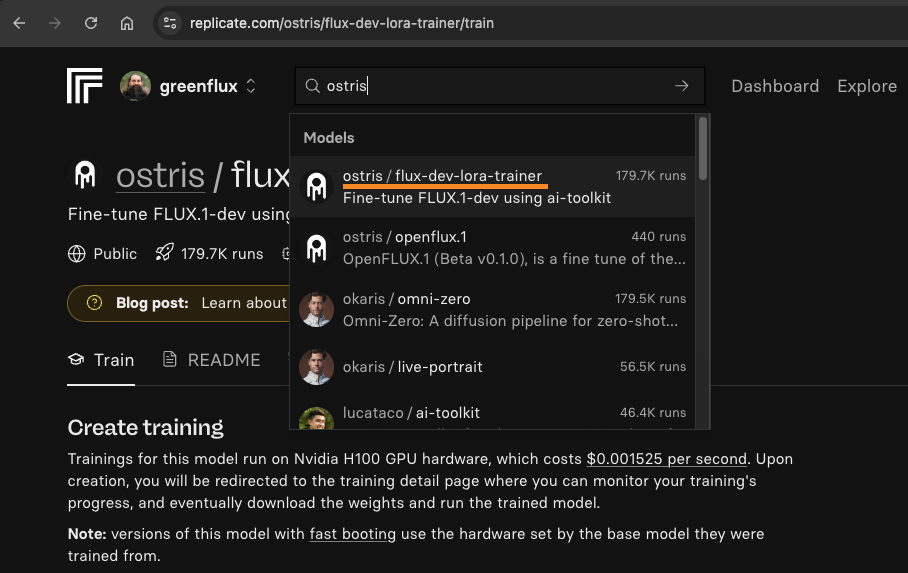
Task: Click the search dropdown scrollbar
Action: [x=703, y=148]
